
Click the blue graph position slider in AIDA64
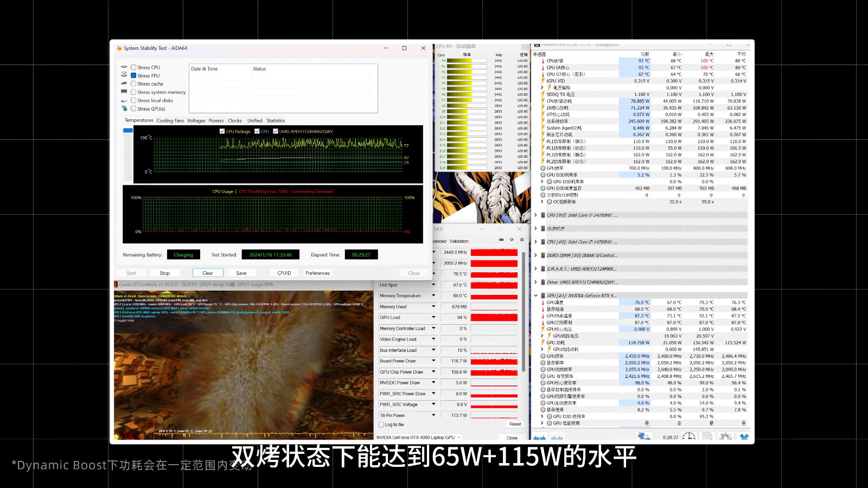point(128,130)
